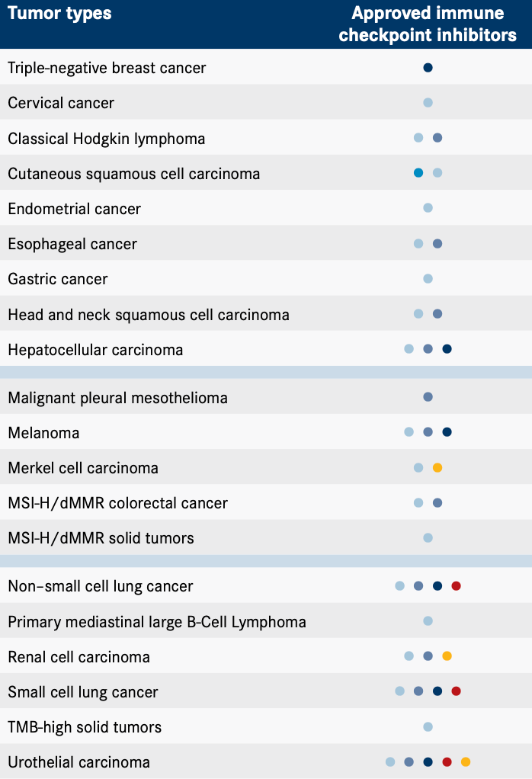Screen dimensions: 532x779
Task: Click the dark navy dot in Hepatocellular carcinoma row
Action: tap(447, 349)
